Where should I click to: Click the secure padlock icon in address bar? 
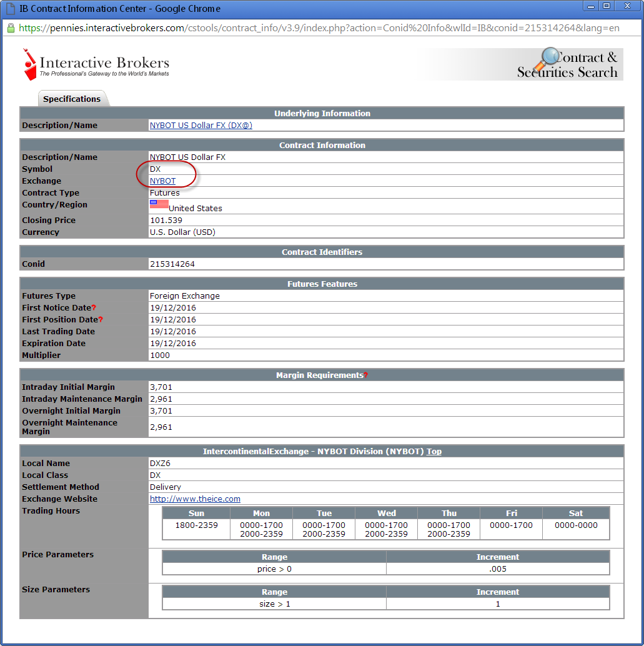11,28
